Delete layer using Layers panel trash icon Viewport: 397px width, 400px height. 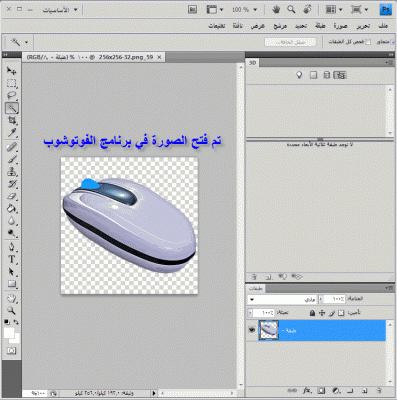tap(379, 390)
